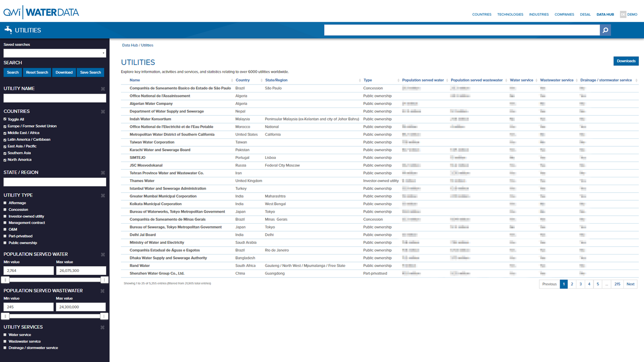
Task: Clear the Utility Name filter X icon
Action: pos(103,89)
